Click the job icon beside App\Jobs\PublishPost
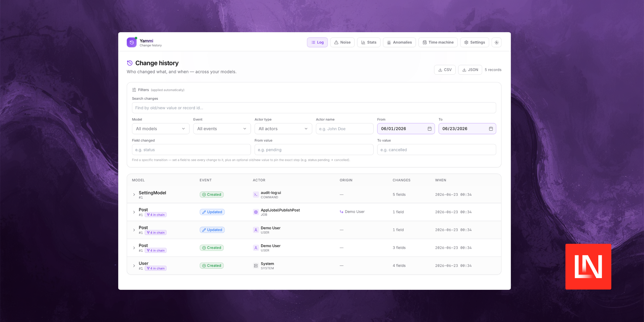 (x=256, y=212)
